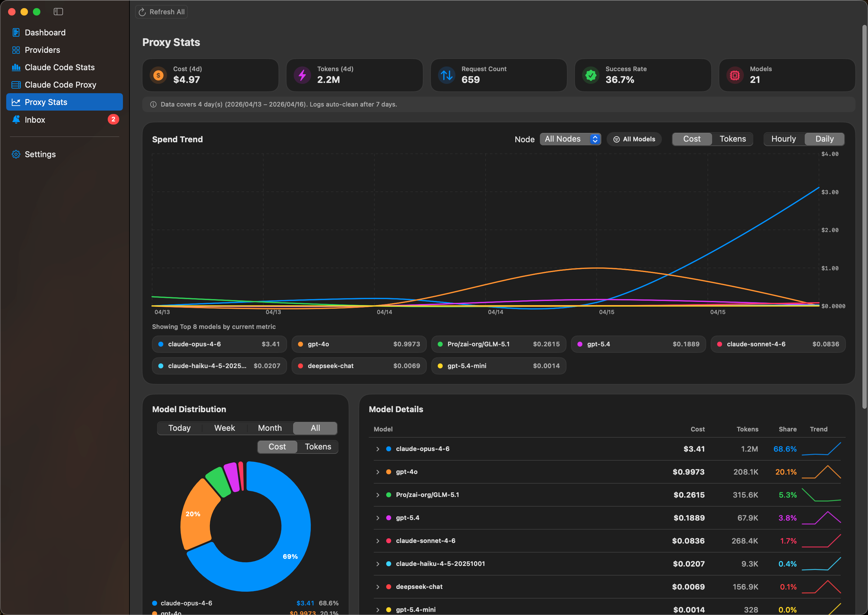Screen dimensions: 868x615
Task: Open Claude Code Stats from the sidebar
Action: coord(59,67)
